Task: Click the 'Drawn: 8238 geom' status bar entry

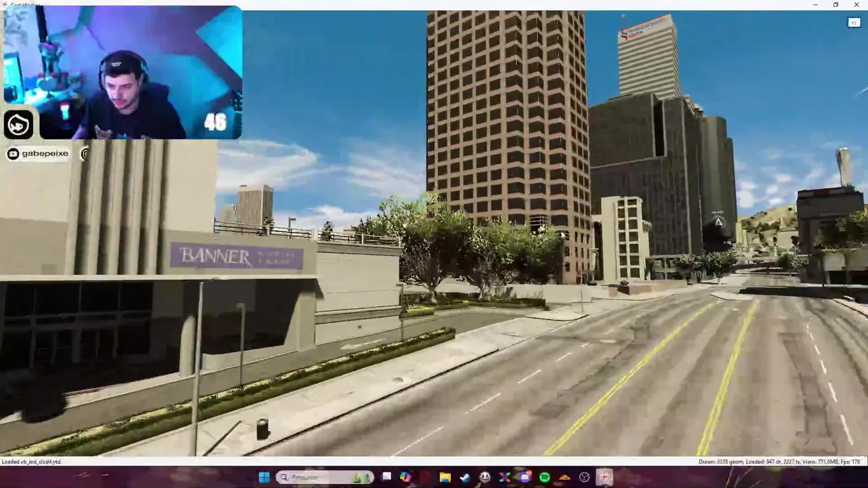Action: tap(720, 462)
